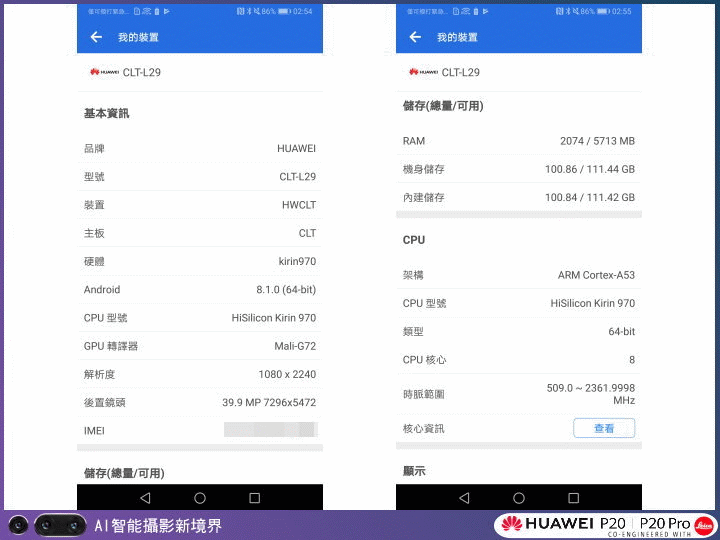Tap the back arrow in left phone header

pos(96,37)
